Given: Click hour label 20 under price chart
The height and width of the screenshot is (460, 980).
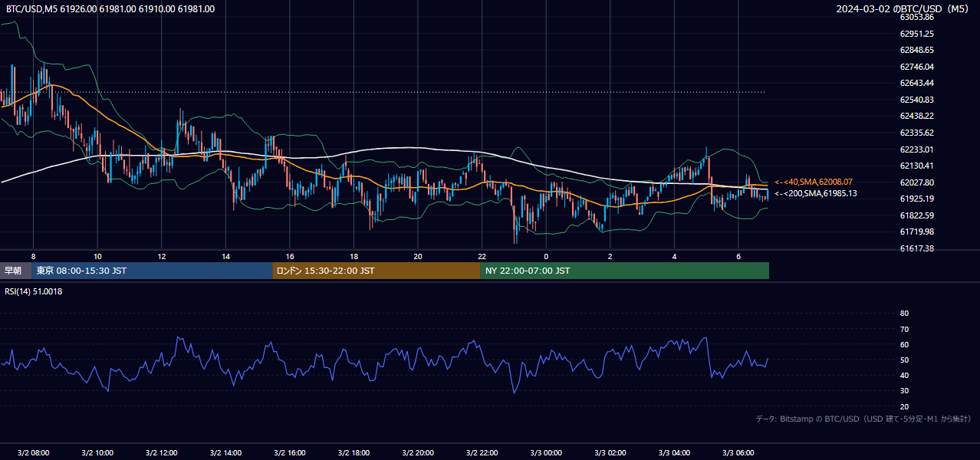Looking at the screenshot, I should (418, 256).
